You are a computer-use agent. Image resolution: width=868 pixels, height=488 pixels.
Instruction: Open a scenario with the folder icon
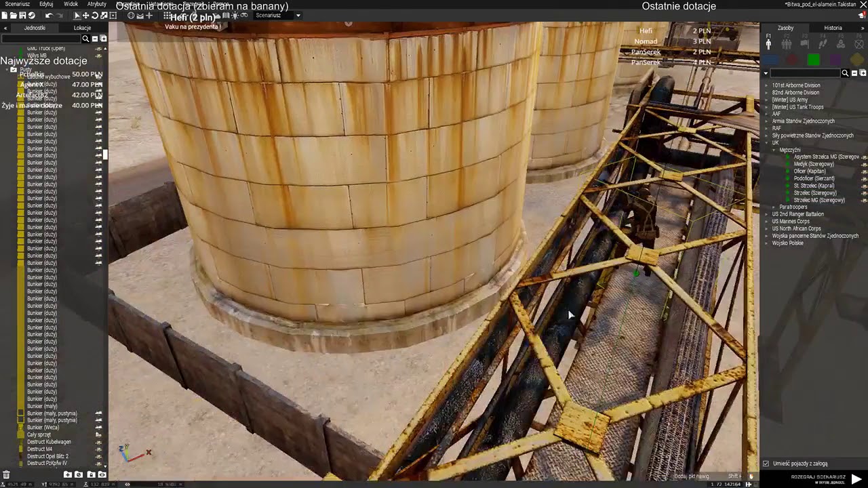click(14, 15)
